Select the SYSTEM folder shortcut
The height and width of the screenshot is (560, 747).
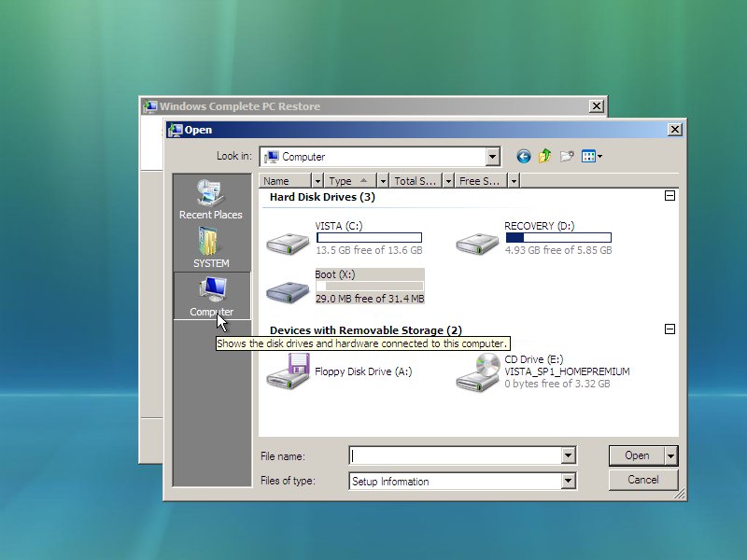tap(211, 248)
